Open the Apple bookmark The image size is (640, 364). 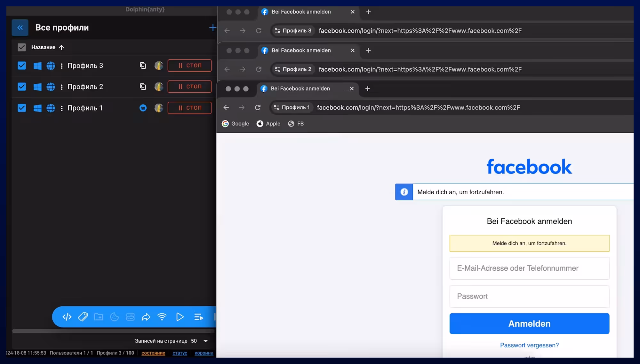(x=268, y=124)
